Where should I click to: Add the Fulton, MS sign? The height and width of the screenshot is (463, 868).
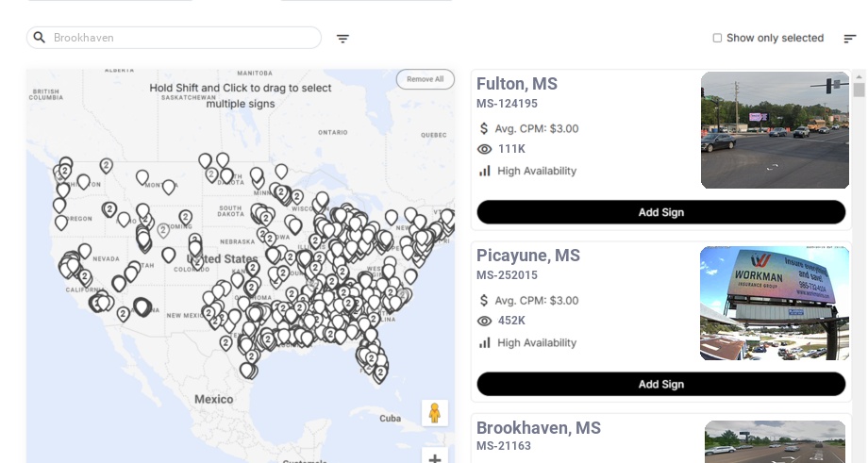click(660, 212)
